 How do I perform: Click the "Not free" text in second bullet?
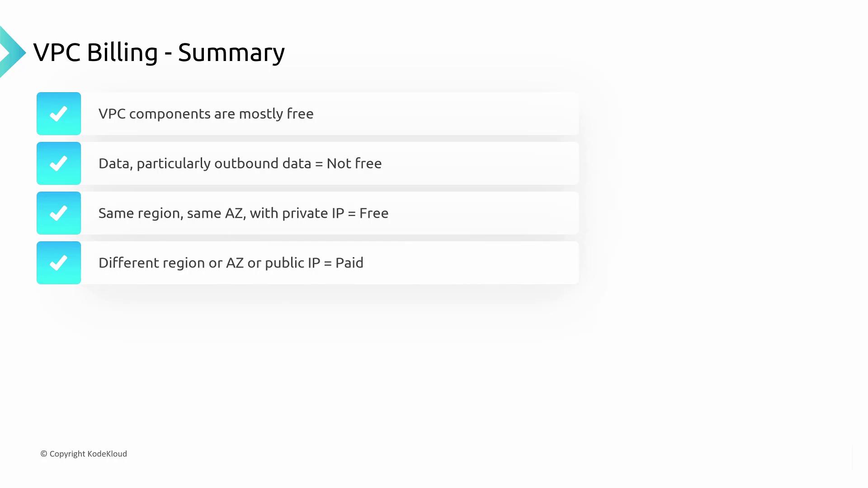pyautogui.click(x=354, y=164)
